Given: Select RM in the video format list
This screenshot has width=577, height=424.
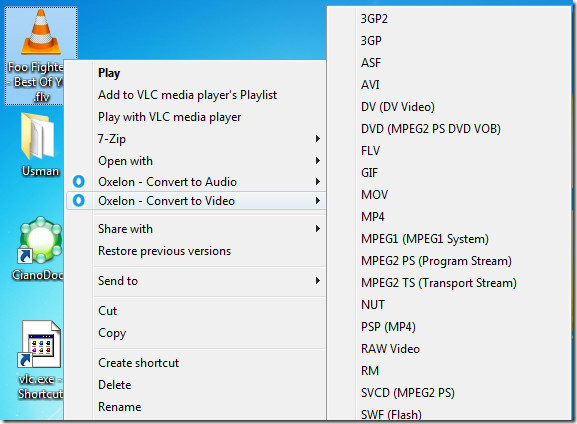Looking at the screenshot, I should click(370, 371).
